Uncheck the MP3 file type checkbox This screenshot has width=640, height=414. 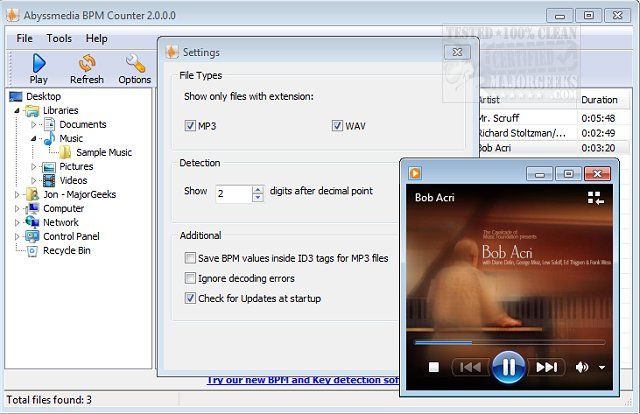[190, 126]
